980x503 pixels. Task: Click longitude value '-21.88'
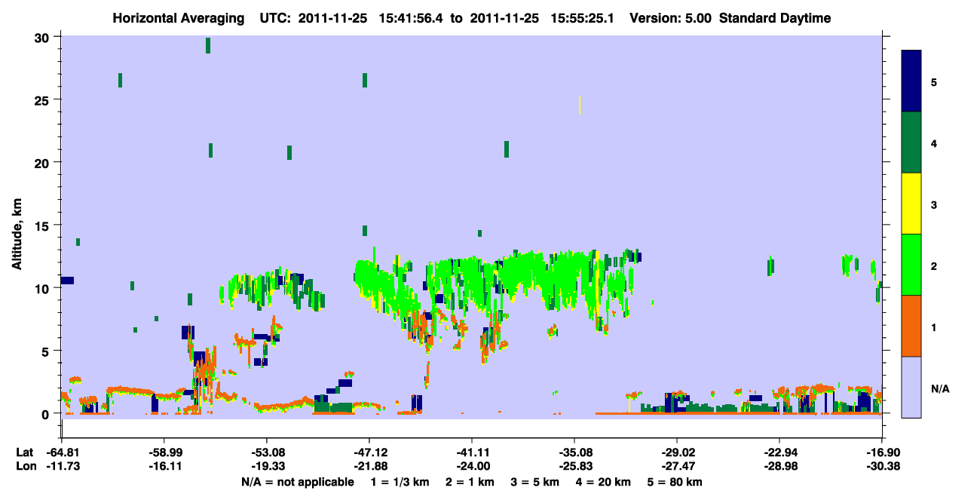[369, 466]
